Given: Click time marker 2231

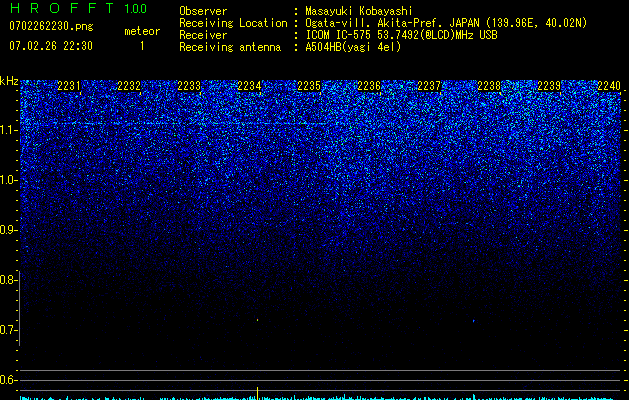Looking at the screenshot, I should point(69,86).
